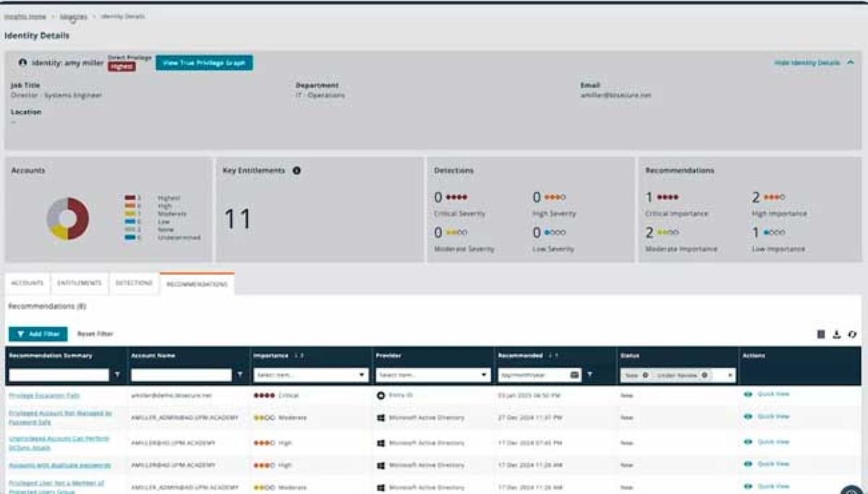Click the Recommended column filter funnel icon

click(x=590, y=375)
